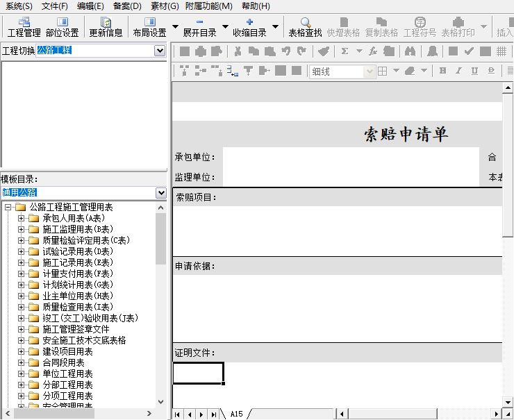Screen dimensions: 514x420
Task: Open the 附属功能(M) menu
Action: point(209,6)
